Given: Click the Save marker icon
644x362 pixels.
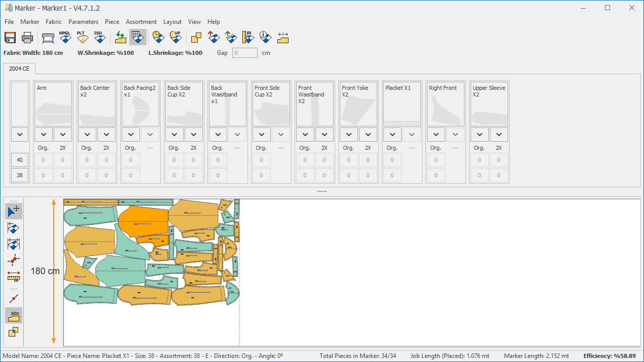Looking at the screenshot, I should click(x=11, y=37).
